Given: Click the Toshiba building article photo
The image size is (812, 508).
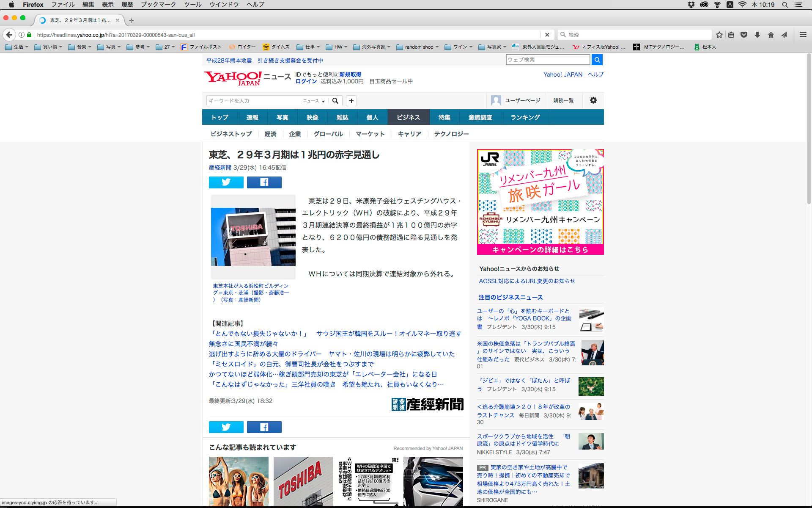Looking at the screenshot, I should point(253,236).
